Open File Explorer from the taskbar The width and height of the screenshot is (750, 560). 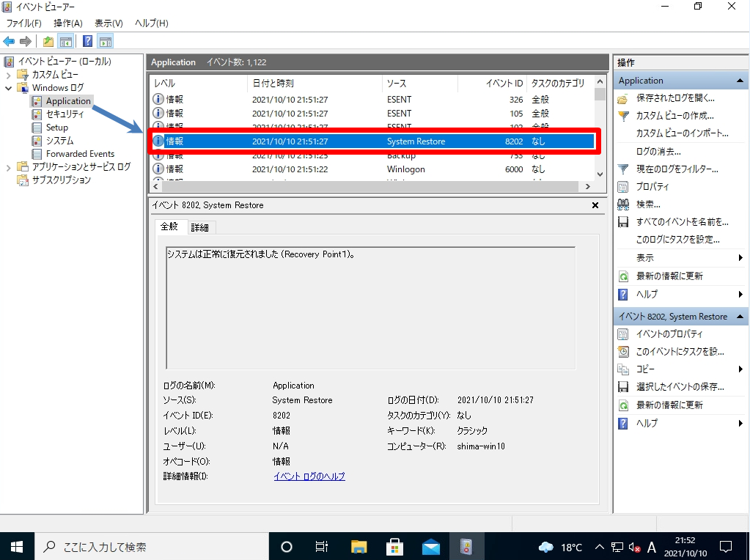click(x=359, y=546)
